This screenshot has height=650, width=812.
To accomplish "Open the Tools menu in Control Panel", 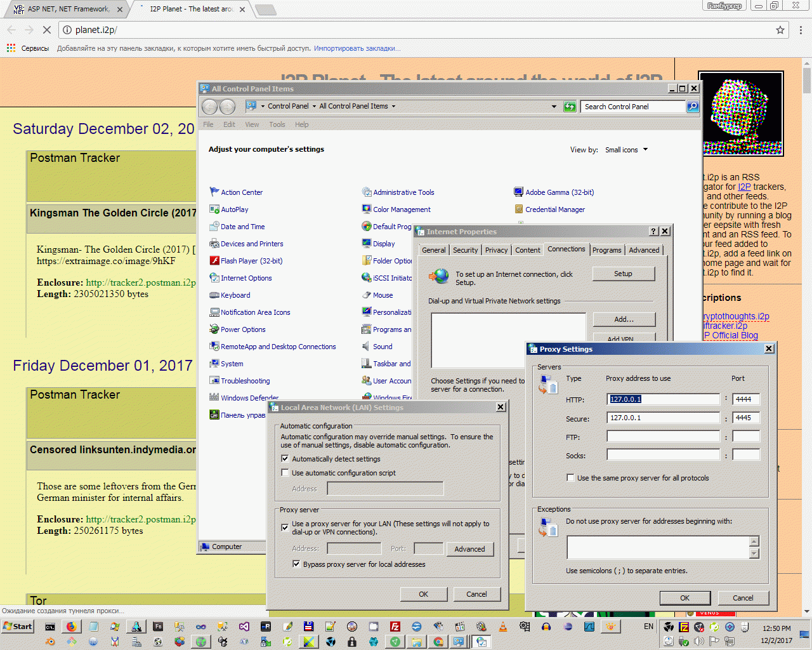I will [277, 124].
